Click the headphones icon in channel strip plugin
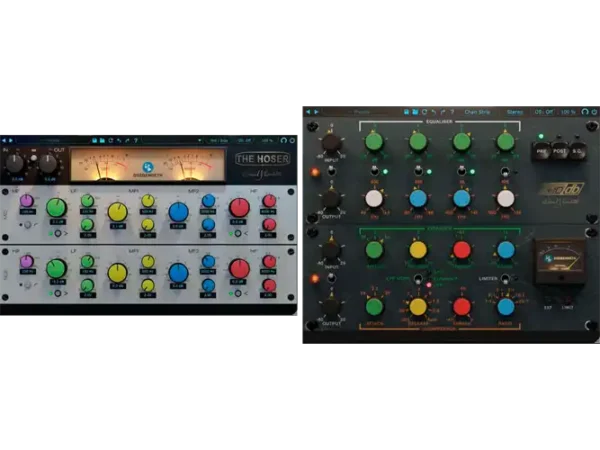The height and width of the screenshot is (450, 600). click(585, 112)
